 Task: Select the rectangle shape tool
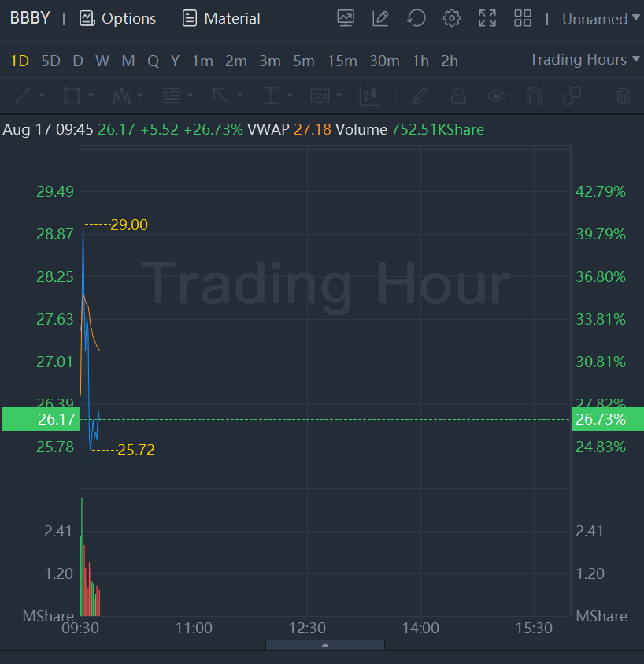[72, 96]
